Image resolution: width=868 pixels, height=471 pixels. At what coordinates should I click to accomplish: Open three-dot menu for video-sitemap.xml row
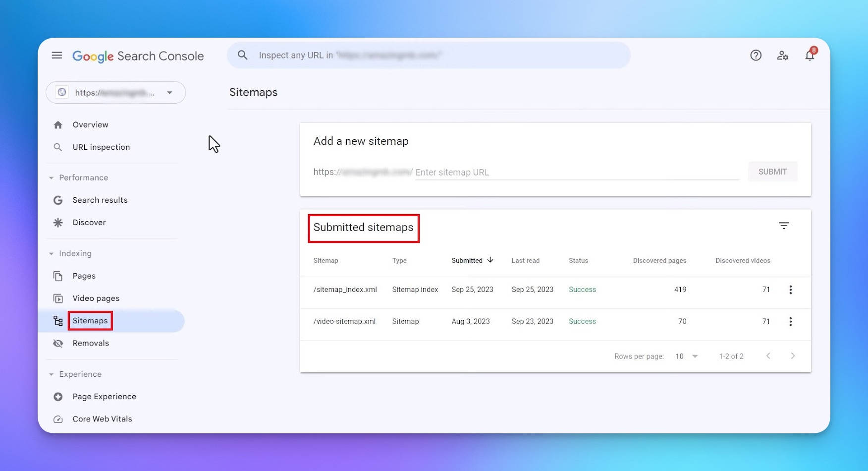791,321
